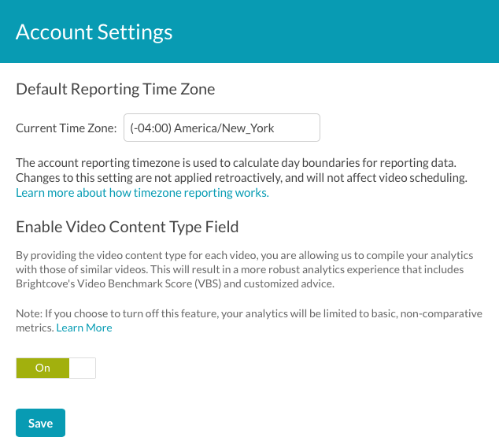Image resolution: width=499 pixels, height=448 pixels.
Task: Disable the video content type field
Action: point(56,368)
